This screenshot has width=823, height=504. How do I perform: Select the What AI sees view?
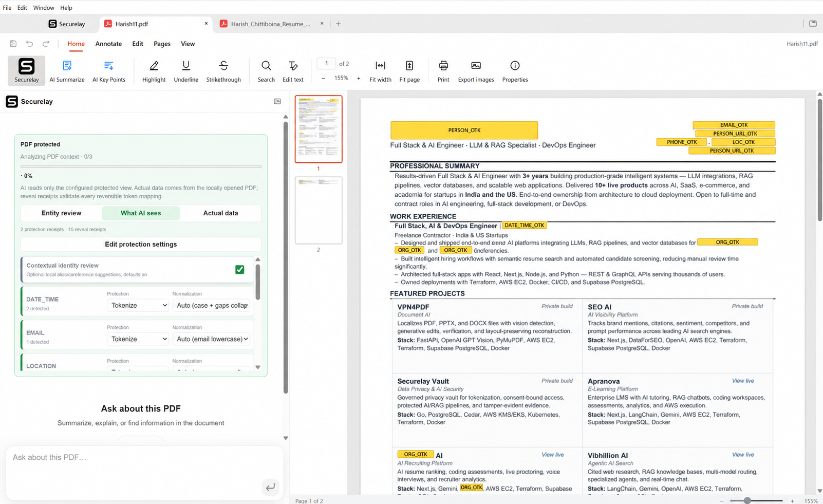click(x=141, y=213)
